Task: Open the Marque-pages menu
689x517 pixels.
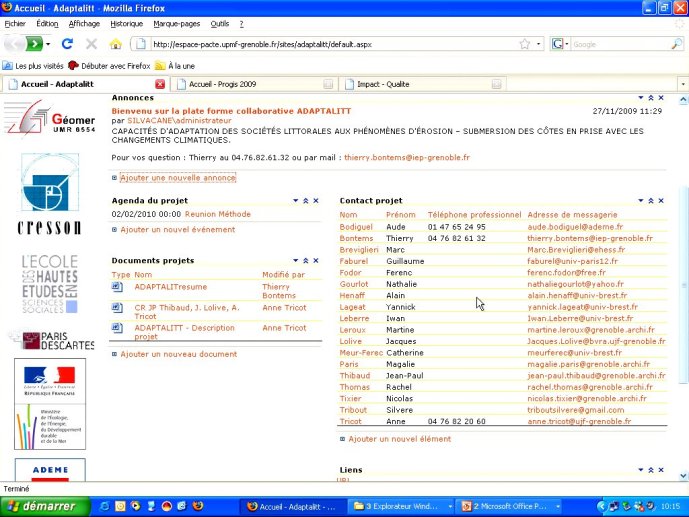Action: [x=177, y=24]
